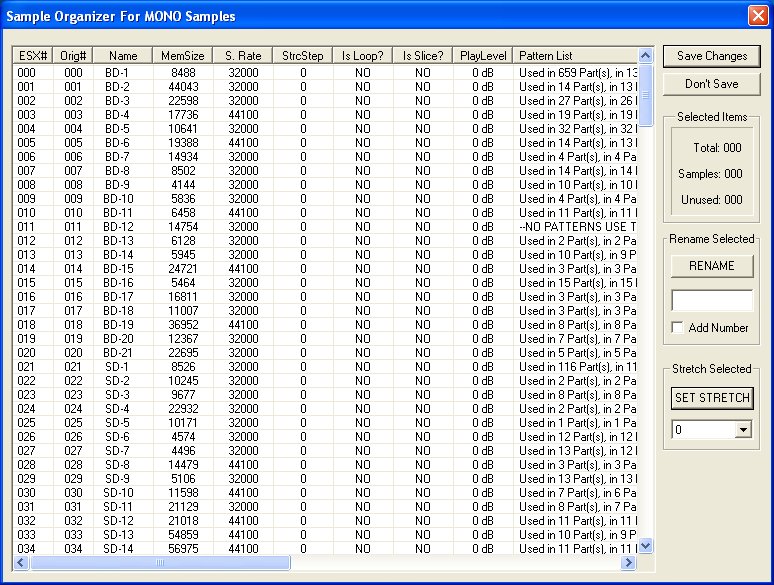Sort by the Orig# column header

73,56
